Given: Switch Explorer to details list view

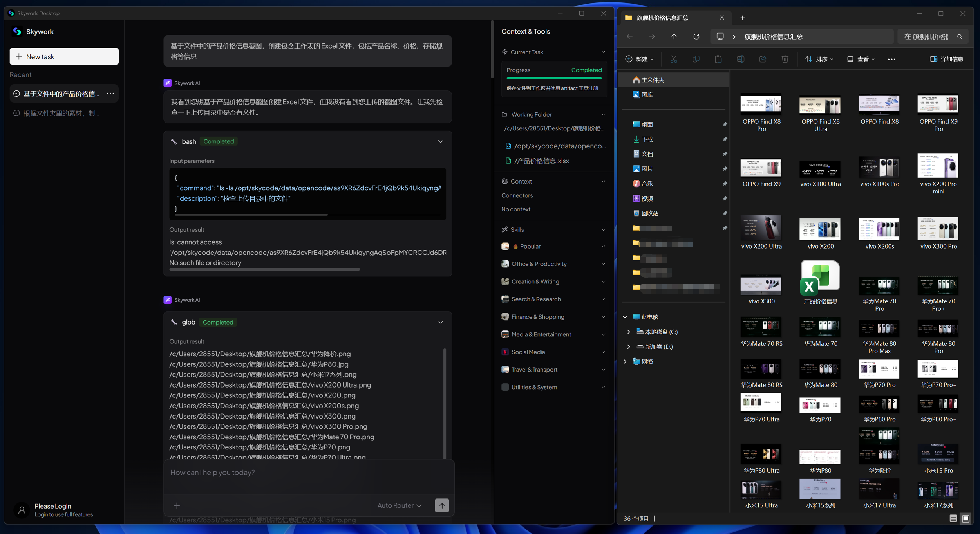Looking at the screenshot, I should [953, 518].
